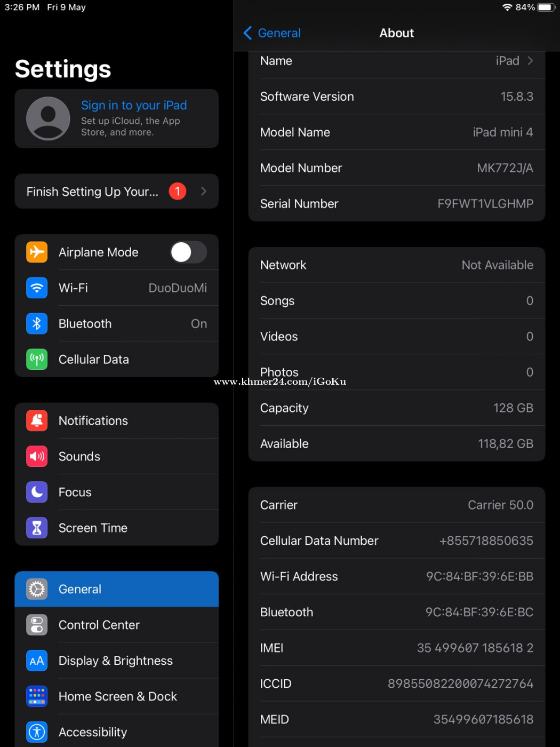The width and height of the screenshot is (560, 747).
Task: Open Notifications settings
Action: click(117, 420)
